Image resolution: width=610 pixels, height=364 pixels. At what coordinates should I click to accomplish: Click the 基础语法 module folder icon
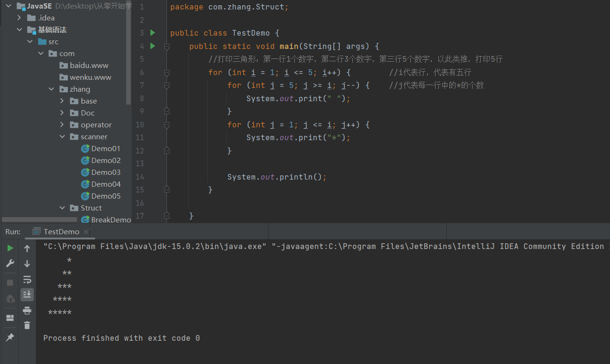click(31, 29)
